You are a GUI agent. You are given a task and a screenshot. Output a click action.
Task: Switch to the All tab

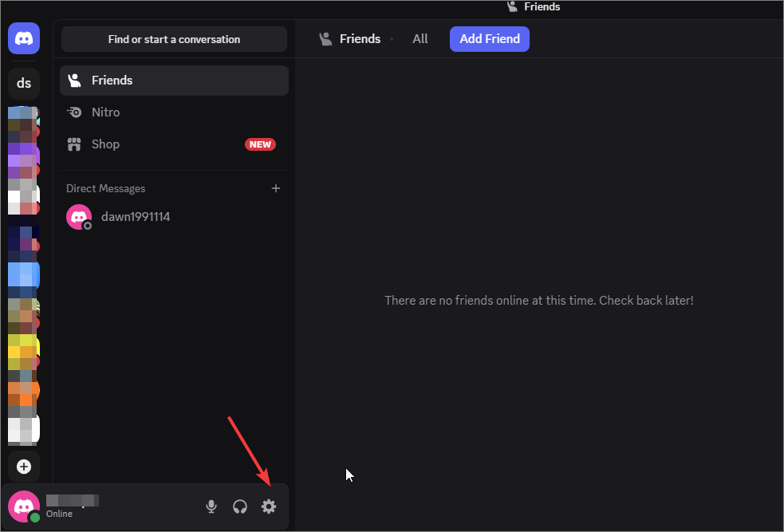pos(420,38)
